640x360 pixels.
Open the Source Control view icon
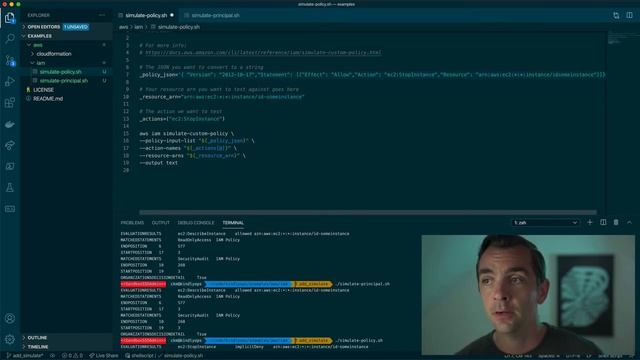tap(10, 60)
